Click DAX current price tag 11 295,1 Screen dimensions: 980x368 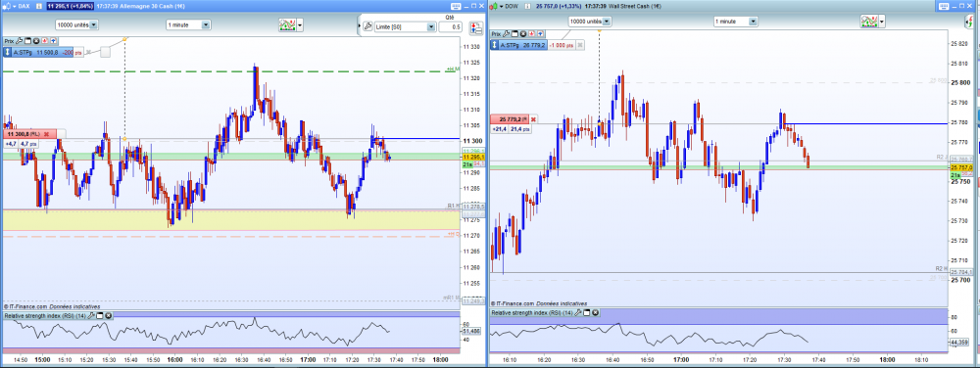pyautogui.click(x=472, y=158)
